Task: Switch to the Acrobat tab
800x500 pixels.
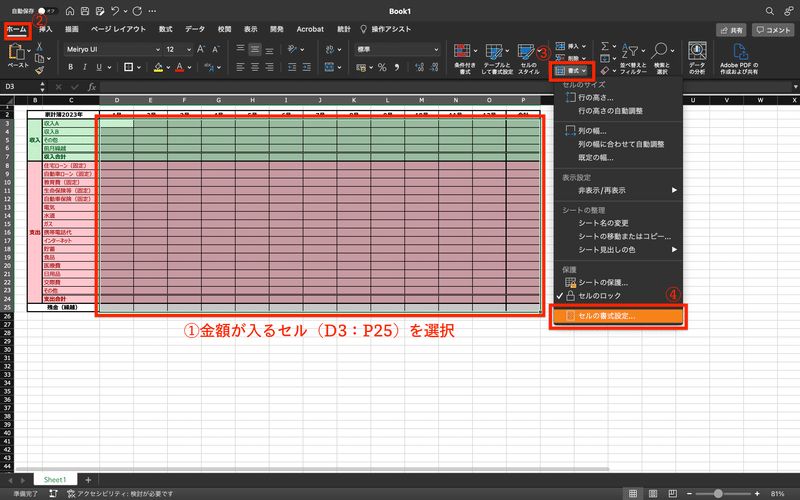Action: 310,29
